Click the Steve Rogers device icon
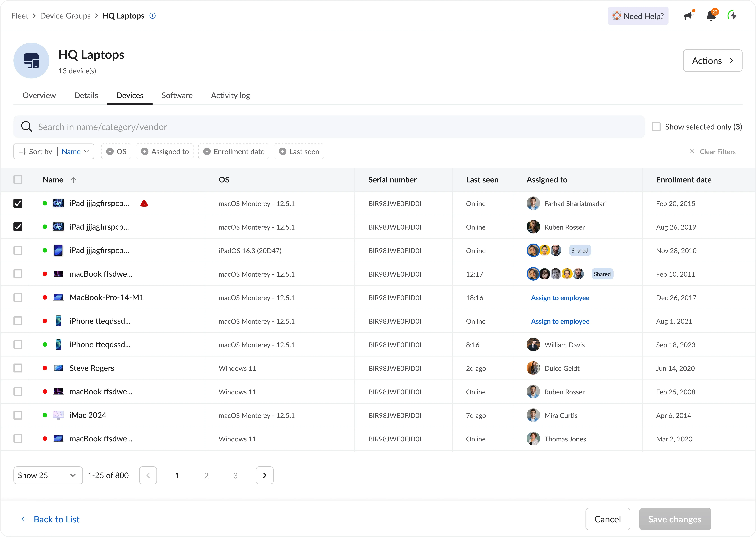 [x=58, y=368]
